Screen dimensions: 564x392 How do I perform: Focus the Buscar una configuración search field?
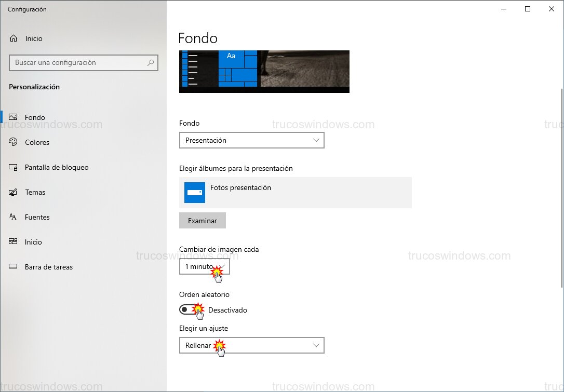pyautogui.click(x=78, y=63)
